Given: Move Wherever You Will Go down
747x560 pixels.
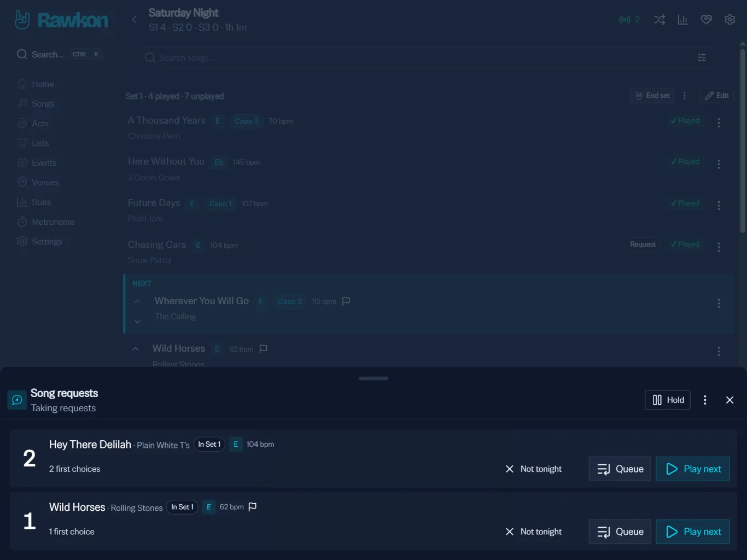Looking at the screenshot, I should (138, 322).
